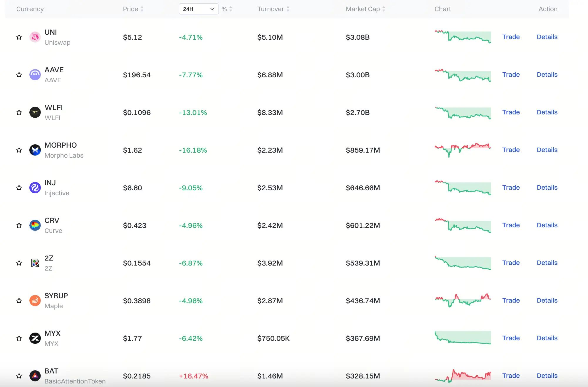The image size is (588, 387).
Task: Click Trade link for AAVE
Action: click(x=511, y=75)
